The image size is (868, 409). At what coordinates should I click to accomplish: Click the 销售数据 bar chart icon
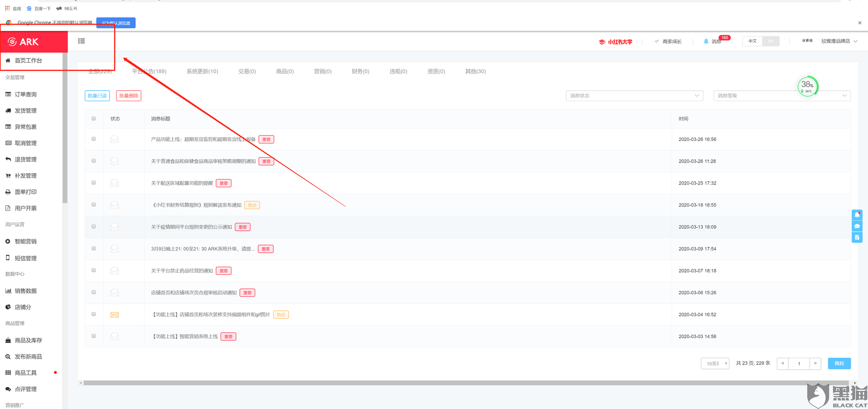click(8, 291)
